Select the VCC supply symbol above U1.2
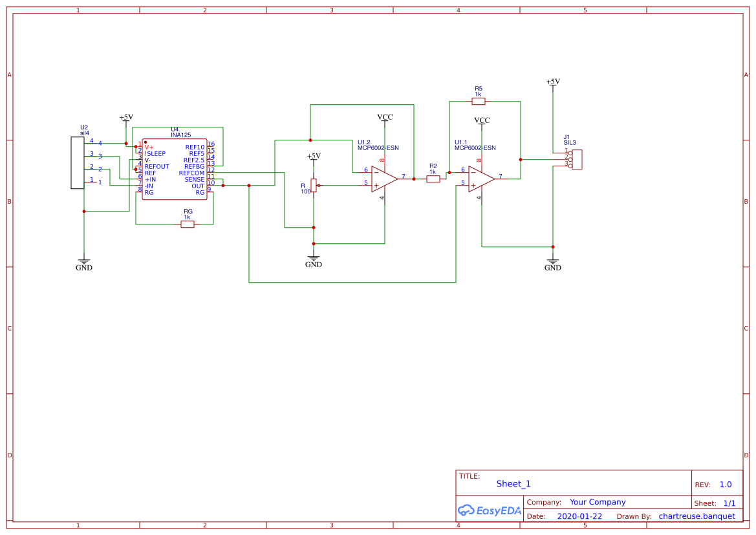Viewport: 756px width, 535px height. (x=384, y=122)
